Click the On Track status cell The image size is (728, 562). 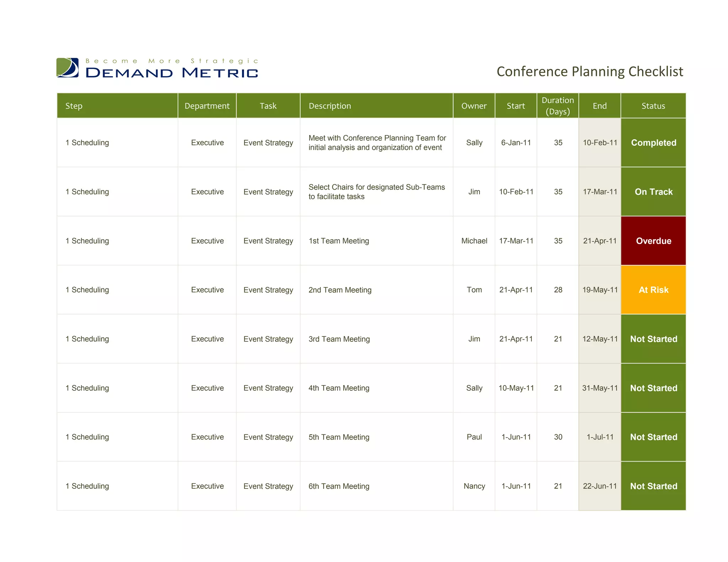point(653,192)
